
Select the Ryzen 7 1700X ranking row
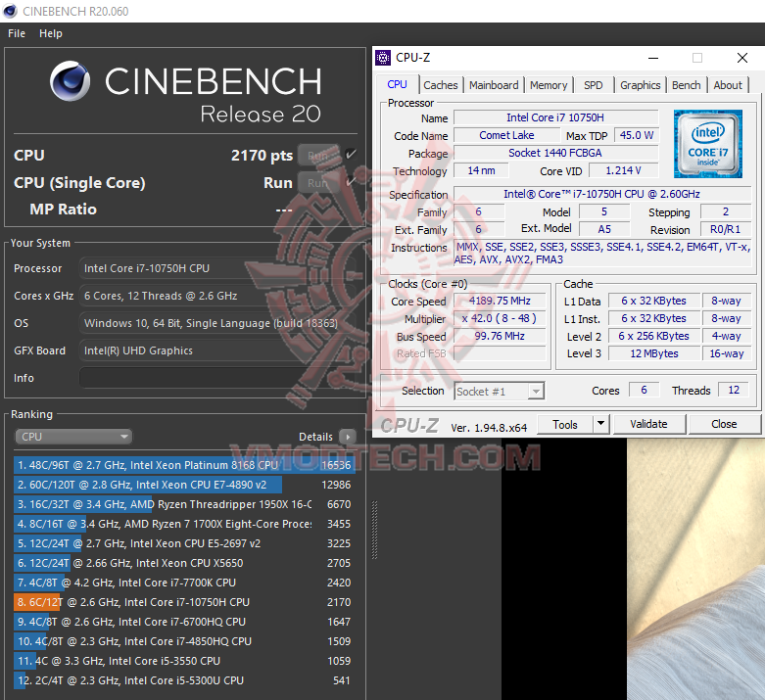184,524
